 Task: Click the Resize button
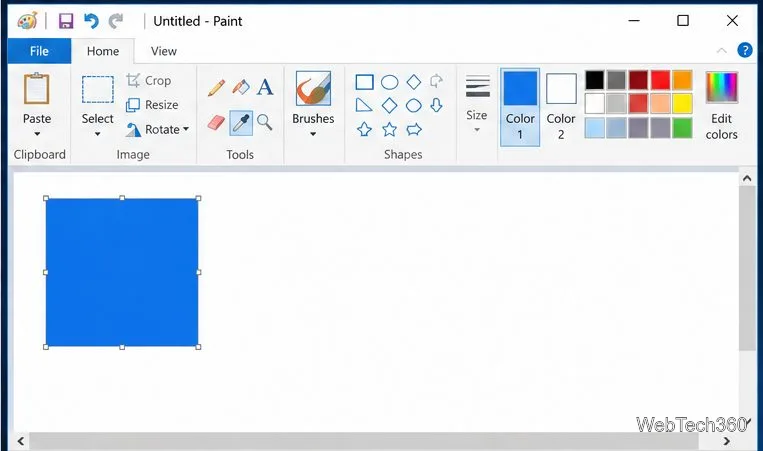[152, 105]
